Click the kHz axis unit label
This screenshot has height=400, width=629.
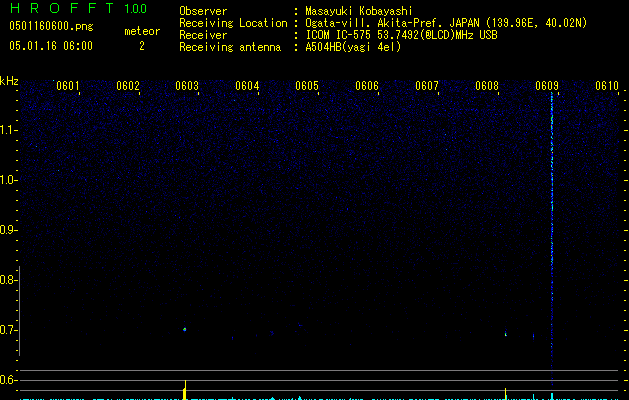(9, 81)
